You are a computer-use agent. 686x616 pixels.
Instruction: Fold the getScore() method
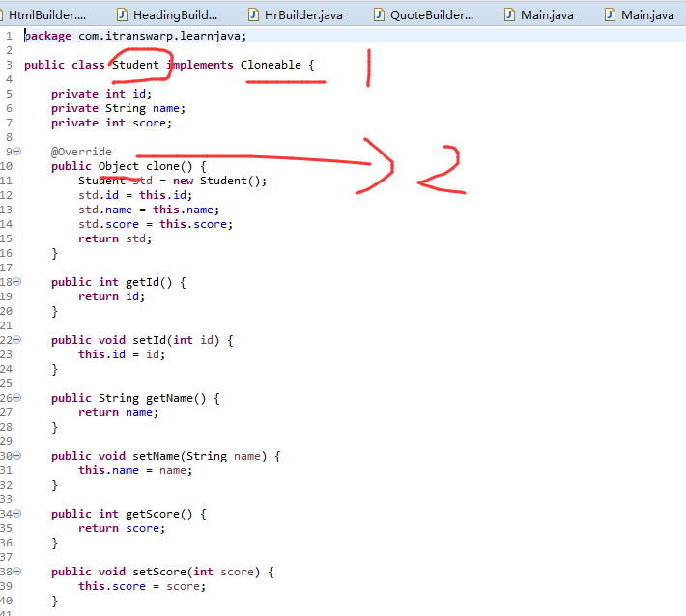tap(16, 514)
